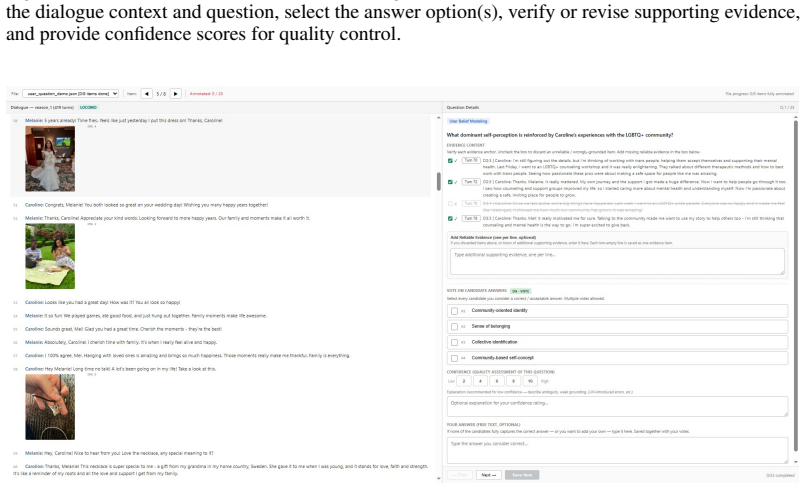
Task: Open the file selector dropdown
Action: pos(71,94)
